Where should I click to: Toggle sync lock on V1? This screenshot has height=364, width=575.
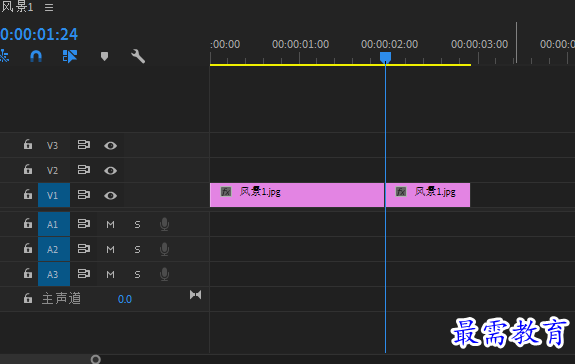click(84, 195)
